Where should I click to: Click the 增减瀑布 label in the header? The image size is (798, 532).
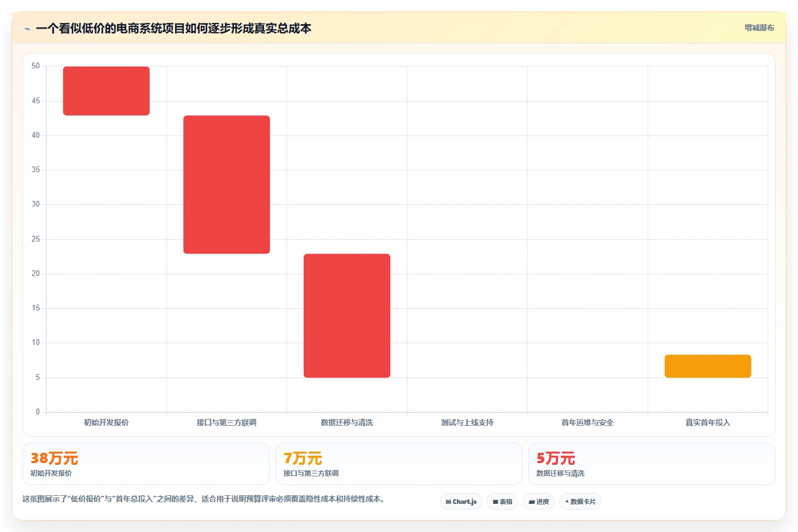pyautogui.click(x=759, y=28)
